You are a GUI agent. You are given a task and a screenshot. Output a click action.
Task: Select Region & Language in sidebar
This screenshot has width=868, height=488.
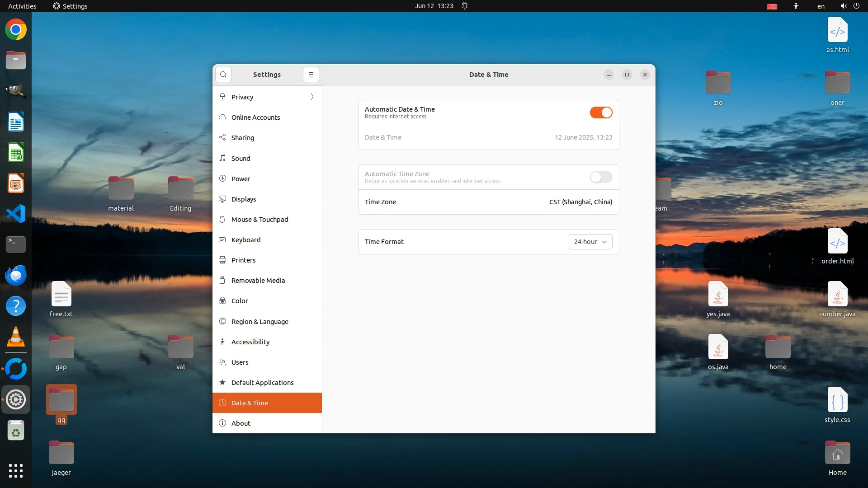(259, 321)
